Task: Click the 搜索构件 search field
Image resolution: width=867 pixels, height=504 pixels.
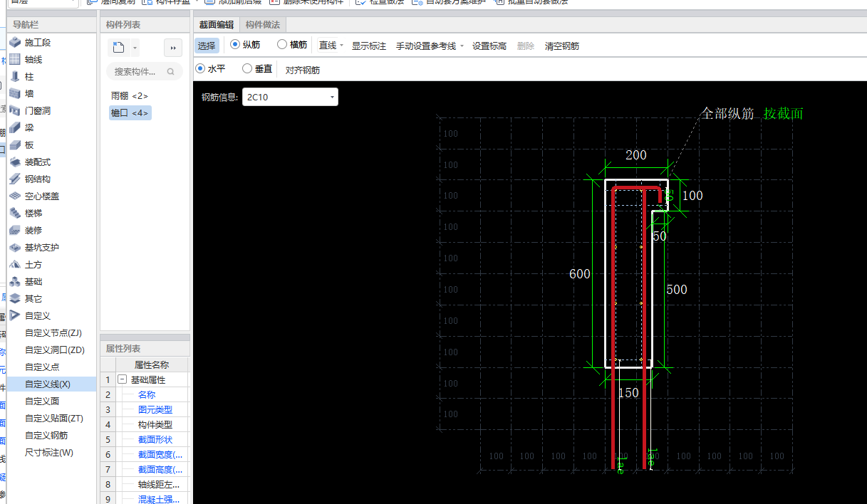Action: point(145,71)
